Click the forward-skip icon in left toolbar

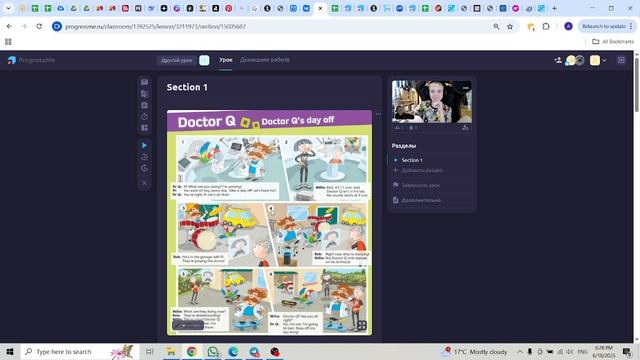tap(144, 168)
